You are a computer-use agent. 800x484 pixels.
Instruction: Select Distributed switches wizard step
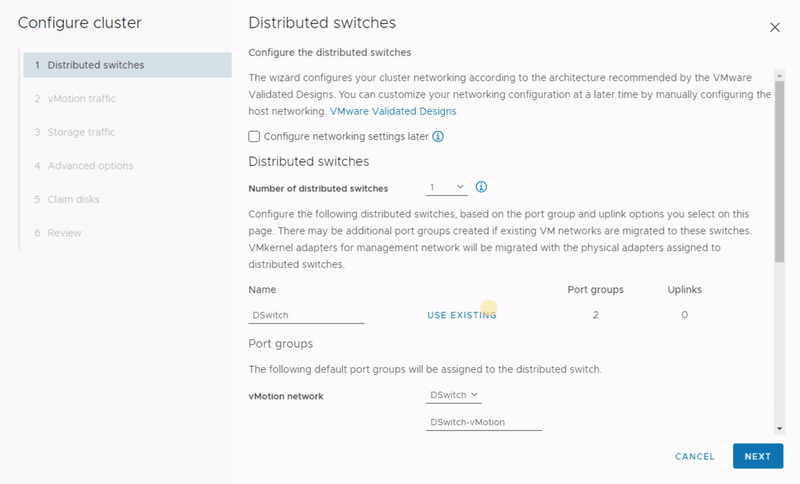(x=95, y=65)
